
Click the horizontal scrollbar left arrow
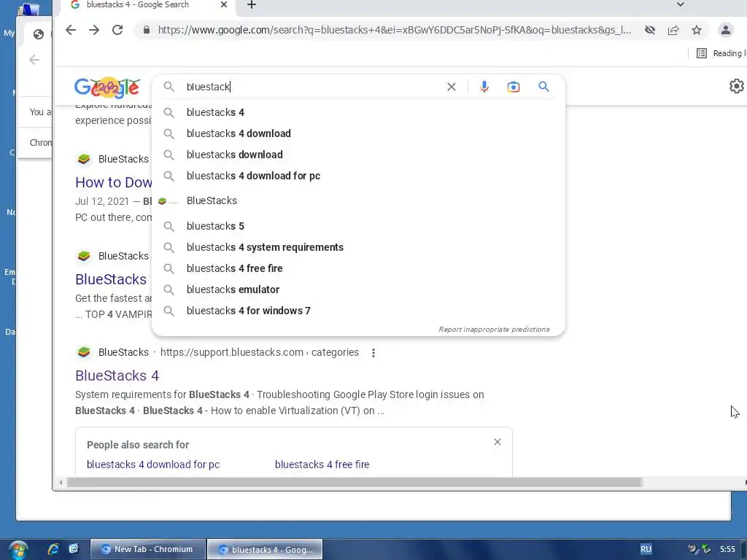pyautogui.click(x=61, y=483)
